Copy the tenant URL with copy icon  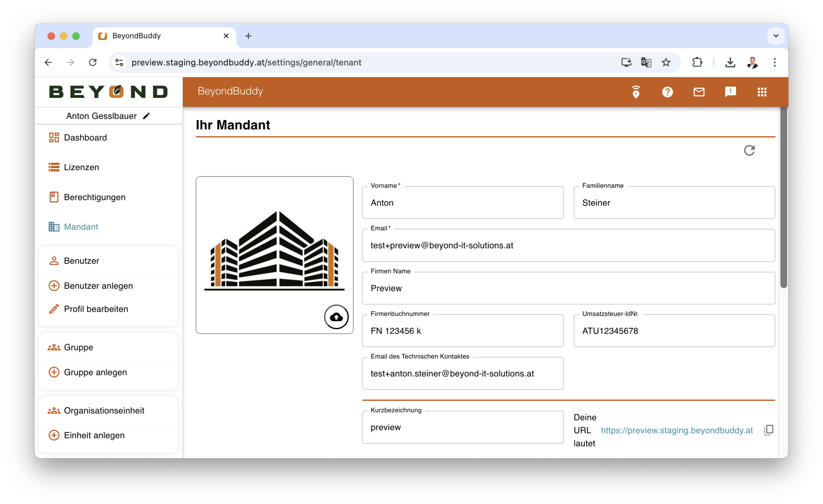[x=768, y=430]
